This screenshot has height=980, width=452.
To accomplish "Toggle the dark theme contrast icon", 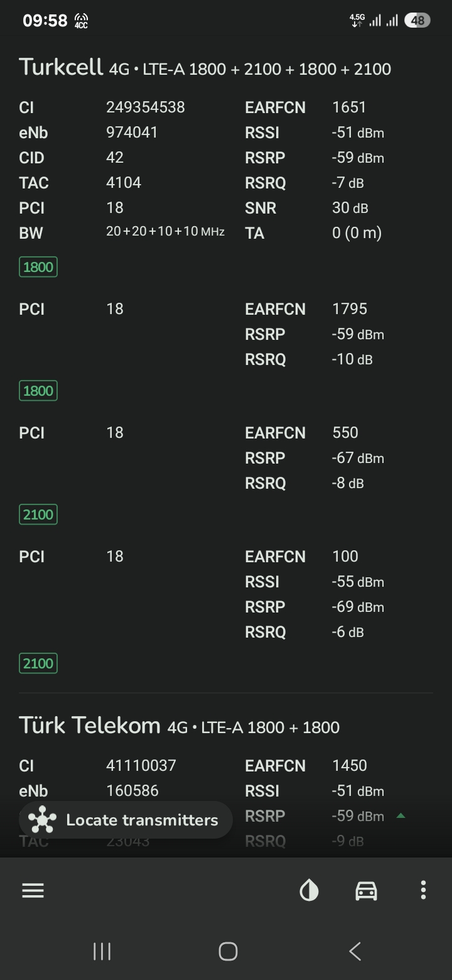I will coord(309,890).
